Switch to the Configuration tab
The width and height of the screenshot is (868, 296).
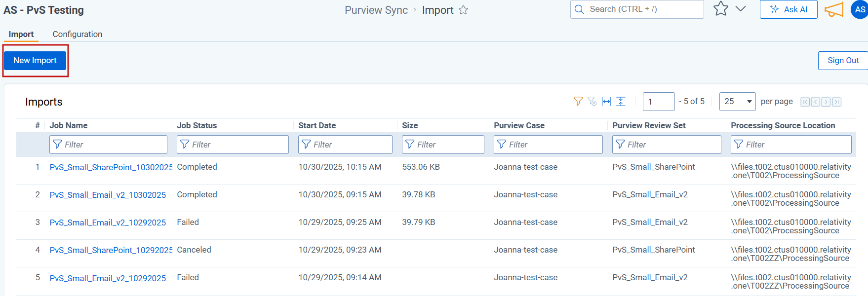78,34
